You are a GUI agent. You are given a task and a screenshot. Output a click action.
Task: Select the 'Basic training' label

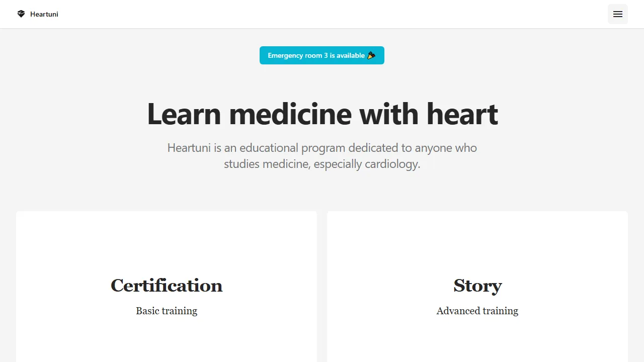(x=167, y=311)
